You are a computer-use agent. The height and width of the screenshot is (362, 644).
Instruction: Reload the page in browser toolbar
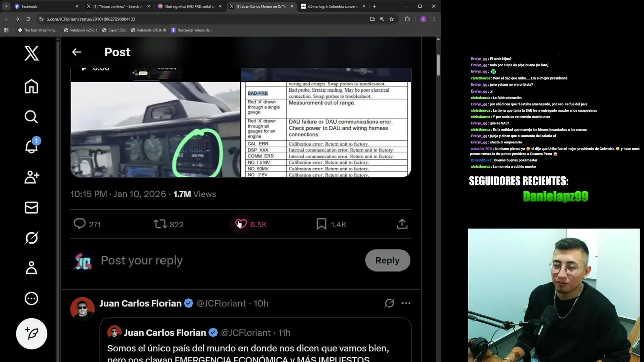[28, 19]
